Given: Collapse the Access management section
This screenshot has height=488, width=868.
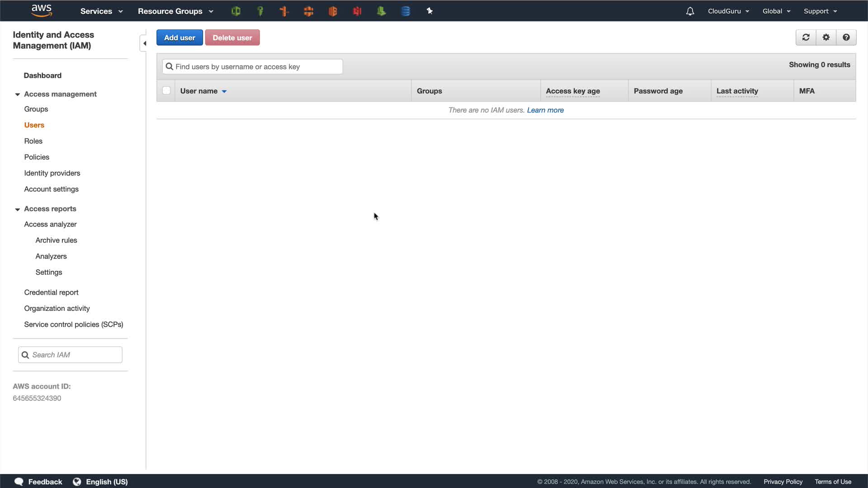Looking at the screenshot, I should click(x=18, y=94).
